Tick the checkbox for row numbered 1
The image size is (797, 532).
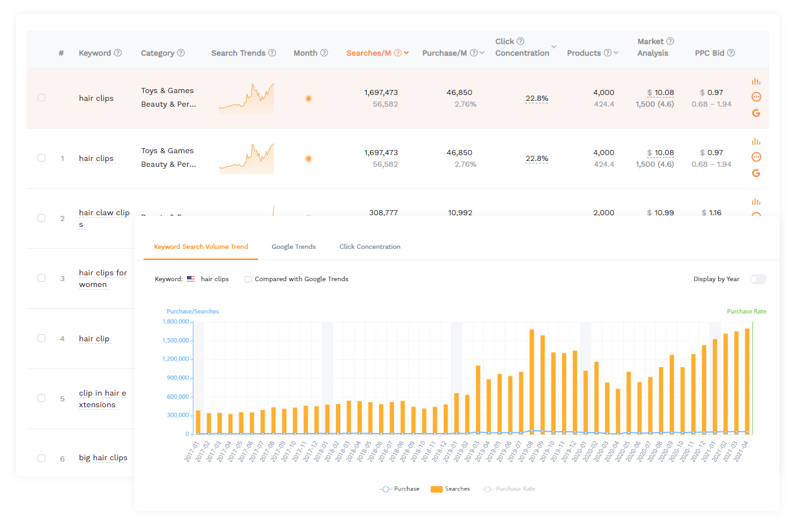(x=41, y=158)
